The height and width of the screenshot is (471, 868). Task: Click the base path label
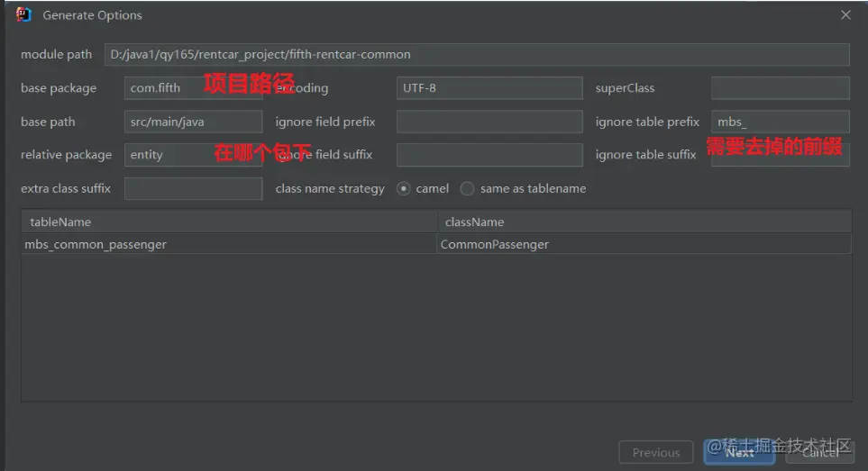coord(48,122)
